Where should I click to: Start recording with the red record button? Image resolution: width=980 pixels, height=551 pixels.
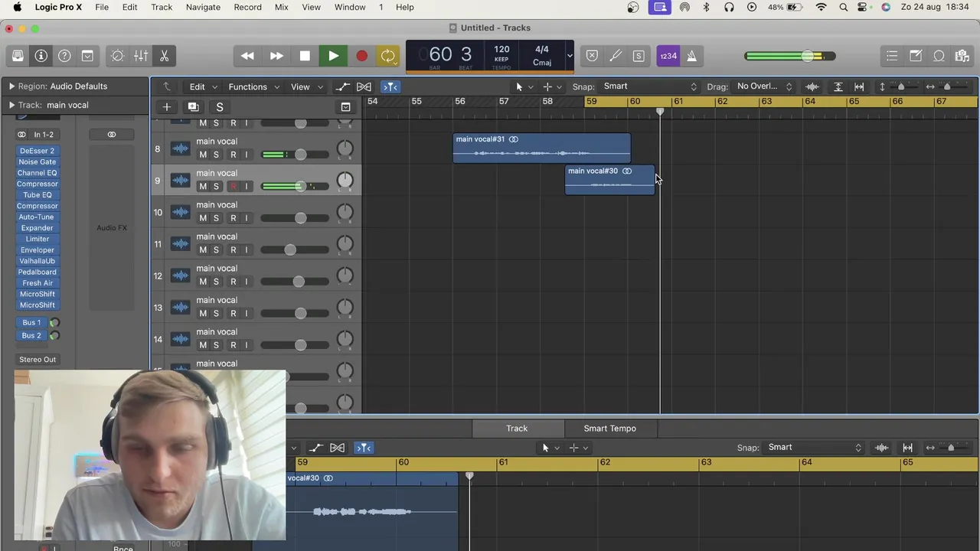(x=361, y=56)
